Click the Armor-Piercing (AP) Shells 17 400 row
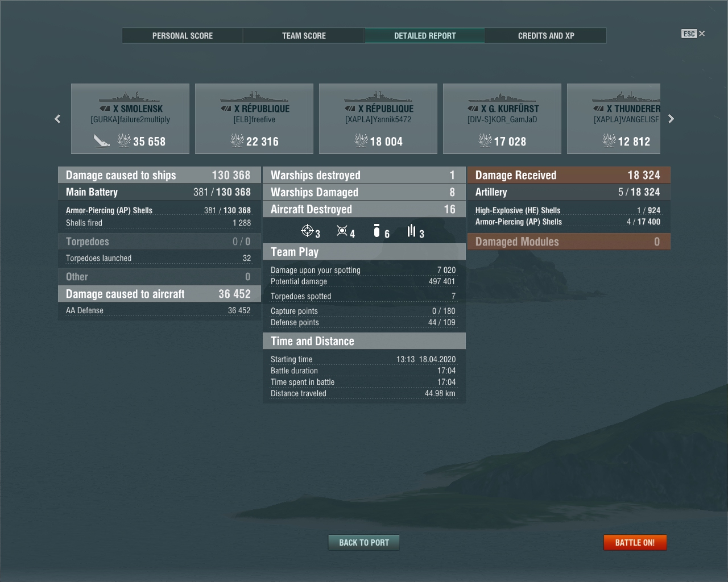The width and height of the screenshot is (728, 582). coord(569,222)
